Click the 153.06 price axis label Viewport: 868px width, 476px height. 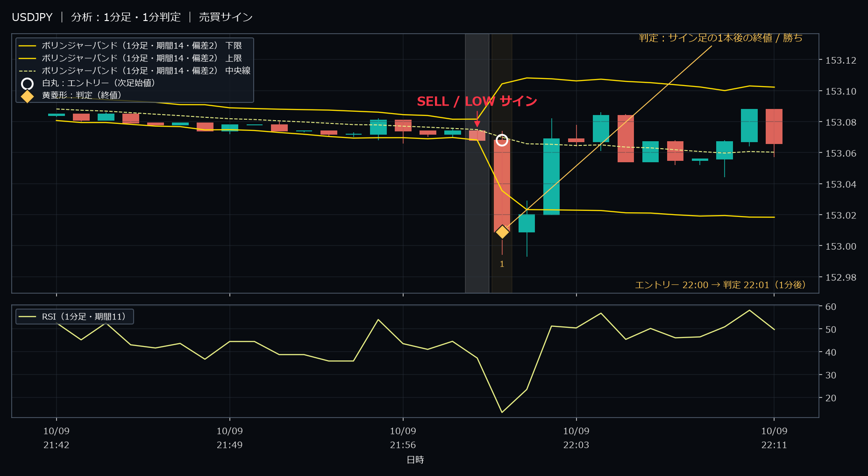[x=841, y=153]
